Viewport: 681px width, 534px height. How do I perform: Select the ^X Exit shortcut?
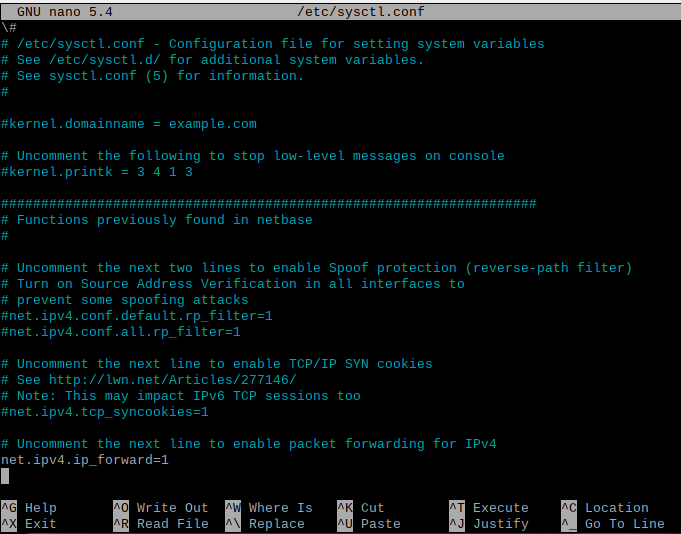pos(29,524)
